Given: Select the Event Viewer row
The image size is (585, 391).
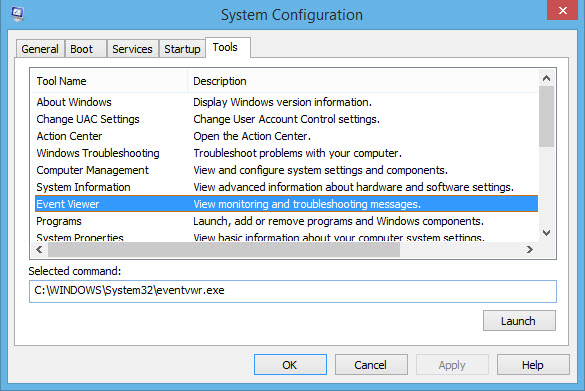Looking at the screenshot, I should pyautogui.click(x=287, y=204).
